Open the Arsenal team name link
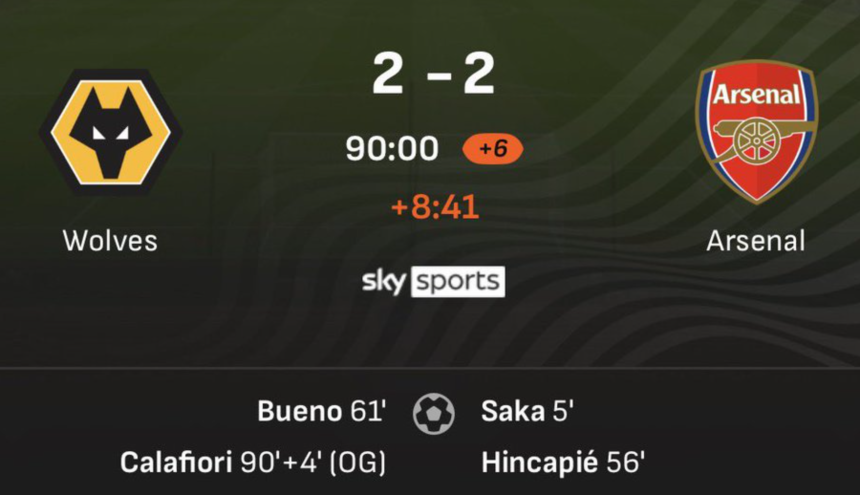 pos(755,241)
